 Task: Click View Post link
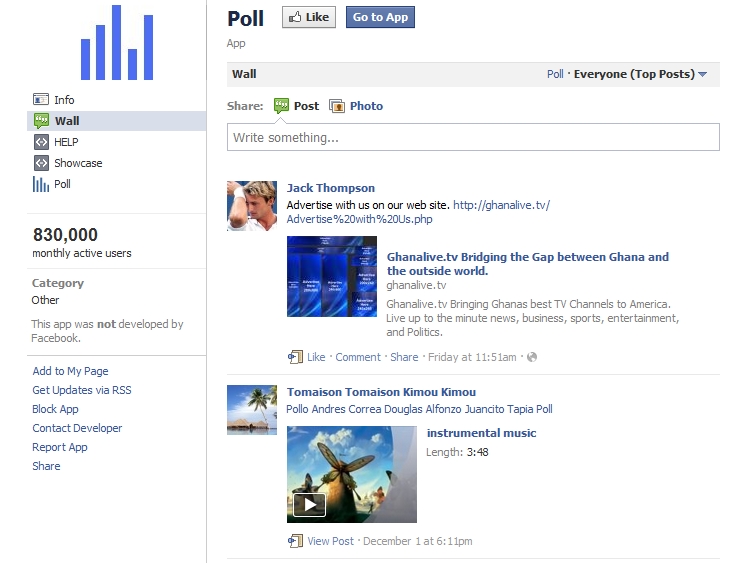click(x=331, y=541)
